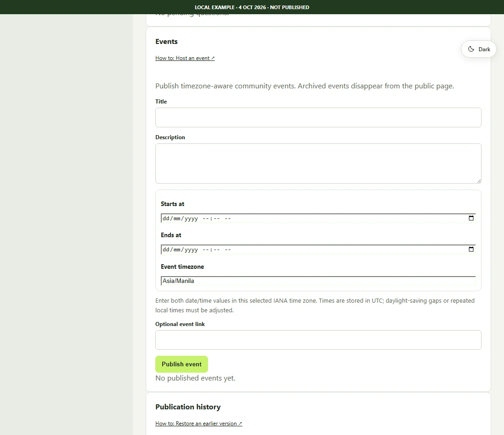Click the 'Enter both date/time values' help text
This screenshot has height=435, width=504.
(x=315, y=305)
